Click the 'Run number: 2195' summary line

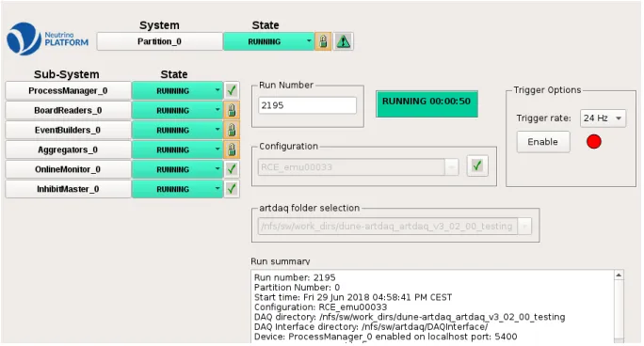(295, 277)
